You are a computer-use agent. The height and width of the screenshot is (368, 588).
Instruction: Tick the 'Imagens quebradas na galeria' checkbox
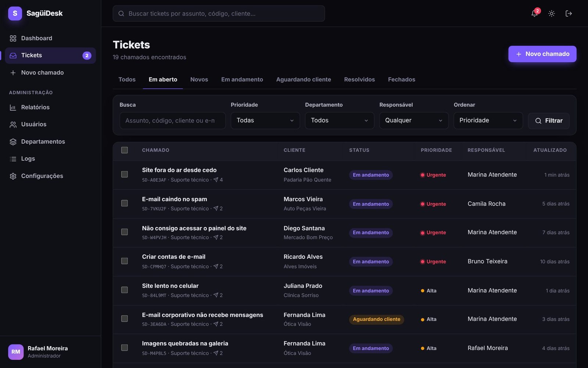click(x=125, y=348)
